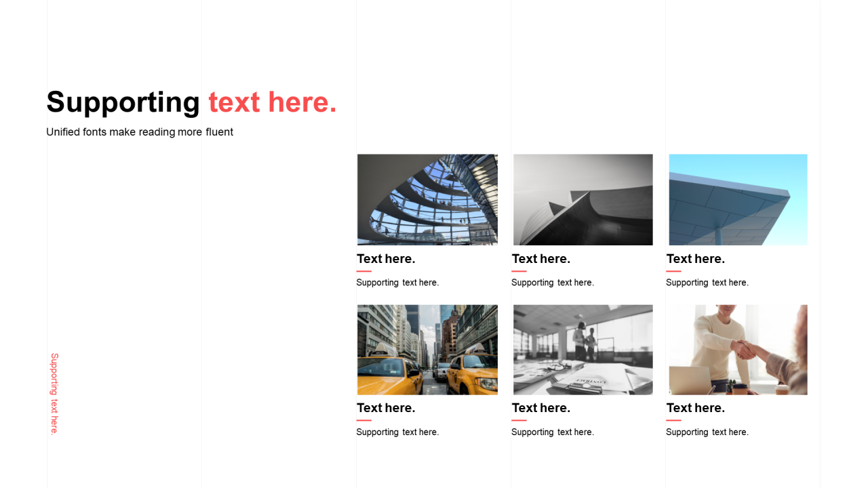The width and height of the screenshot is (868, 488).
Task: Click 'Text here.' heading under blue roof photo
Action: [696, 259]
